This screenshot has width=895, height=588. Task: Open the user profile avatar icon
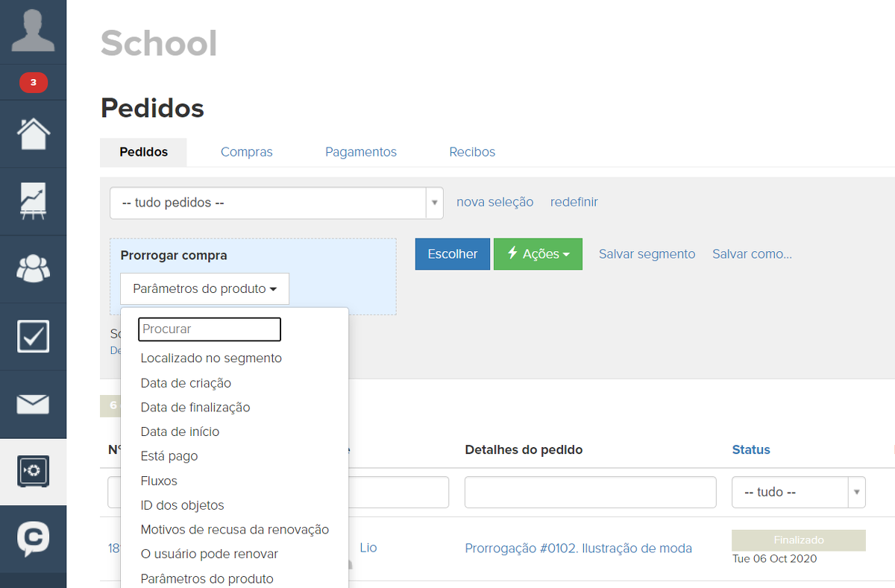click(33, 31)
